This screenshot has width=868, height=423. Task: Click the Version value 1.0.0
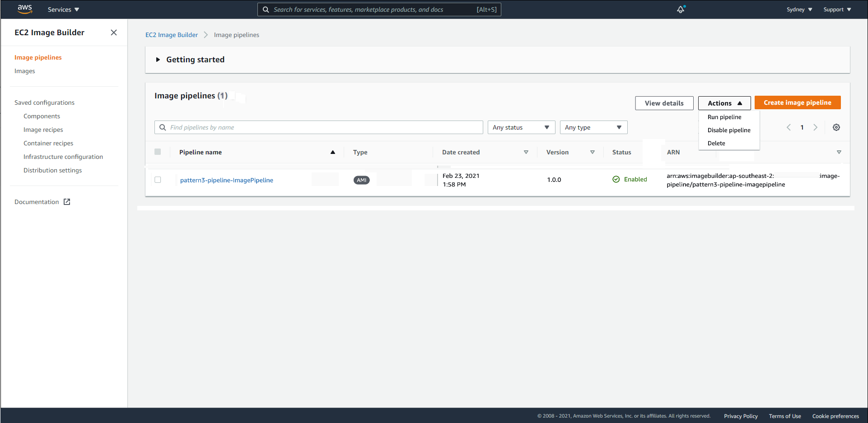(x=554, y=180)
